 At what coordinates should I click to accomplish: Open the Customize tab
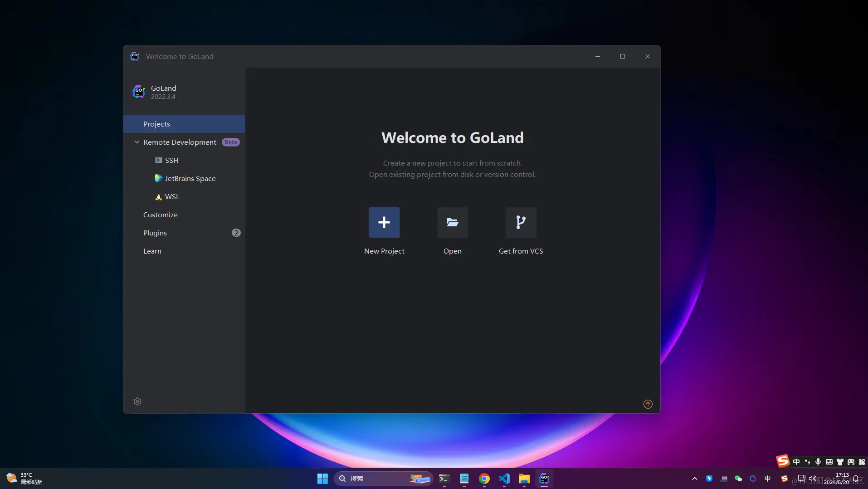click(184, 215)
